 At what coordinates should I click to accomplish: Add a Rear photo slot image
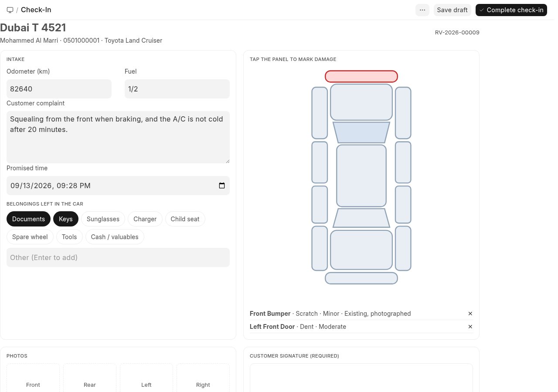(90, 378)
